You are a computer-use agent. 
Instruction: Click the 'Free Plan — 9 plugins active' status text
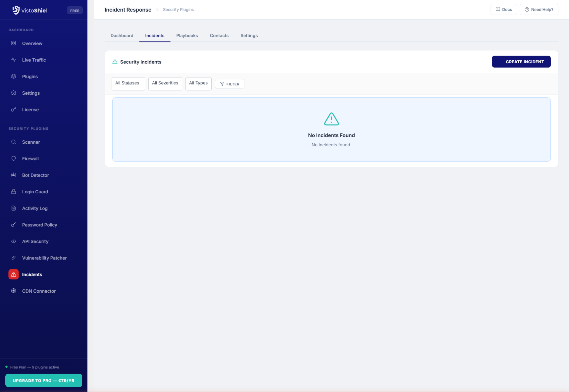pos(35,367)
